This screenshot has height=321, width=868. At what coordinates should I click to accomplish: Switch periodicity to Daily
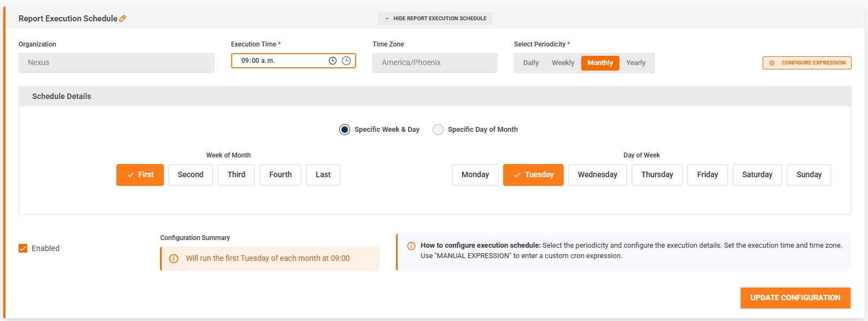click(531, 63)
